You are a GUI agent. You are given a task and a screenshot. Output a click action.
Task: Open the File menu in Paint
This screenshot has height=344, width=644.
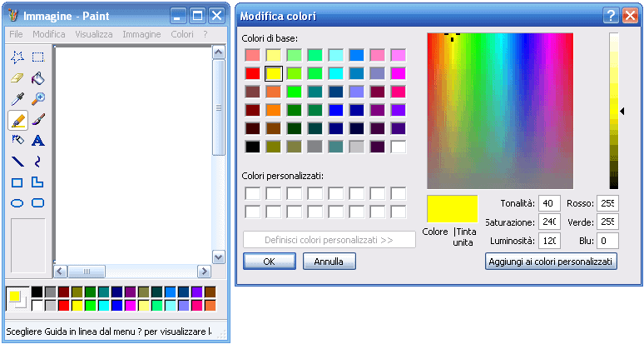tap(16, 34)
